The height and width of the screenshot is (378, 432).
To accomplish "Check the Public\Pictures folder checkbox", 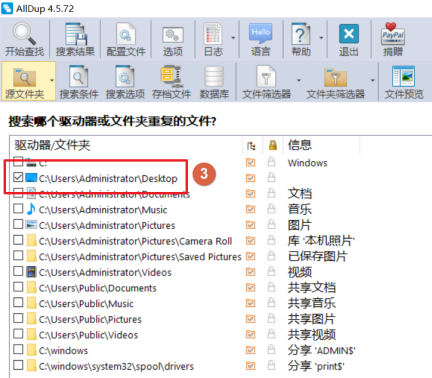I will [x=18, y=318].
